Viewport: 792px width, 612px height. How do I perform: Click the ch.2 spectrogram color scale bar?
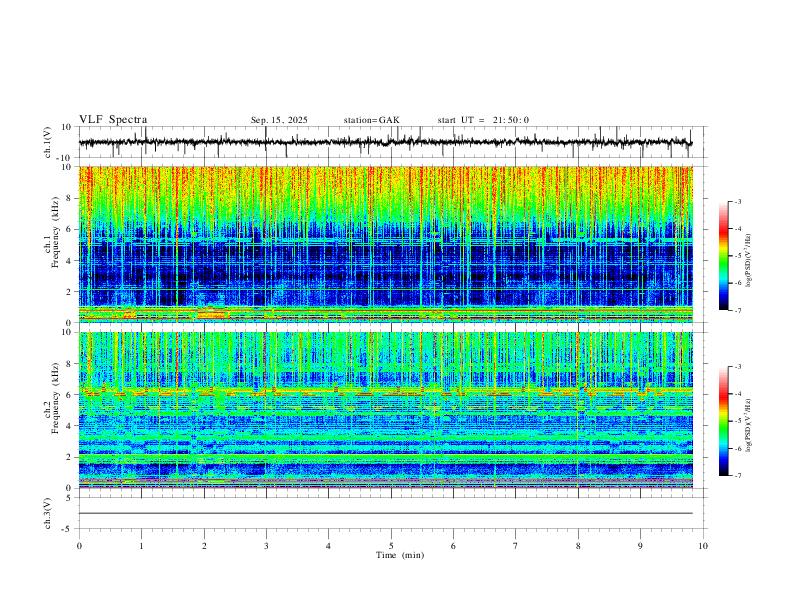[x=723, y=421]
